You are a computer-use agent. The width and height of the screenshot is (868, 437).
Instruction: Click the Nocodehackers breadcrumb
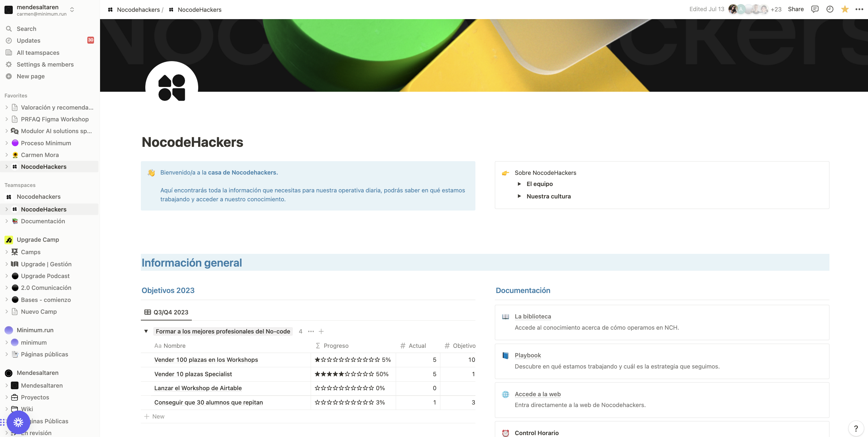tap(138, 10)
